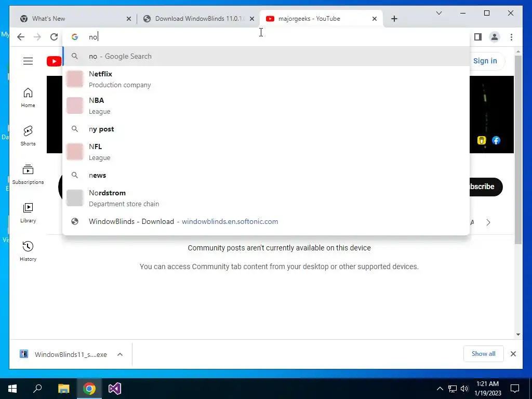Open the Chrome profile avatar
This screenshot has width=532, height=399.
point(495,37)
